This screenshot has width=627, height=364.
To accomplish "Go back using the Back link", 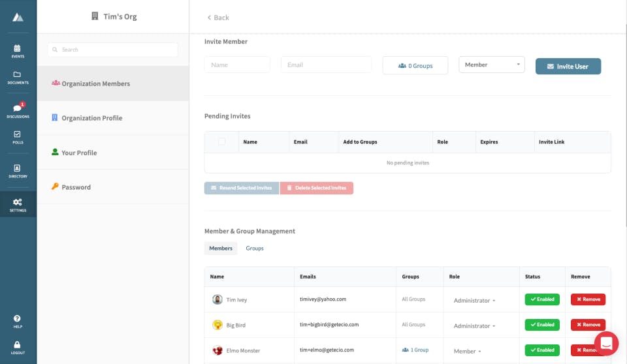I will coord(218,18).
